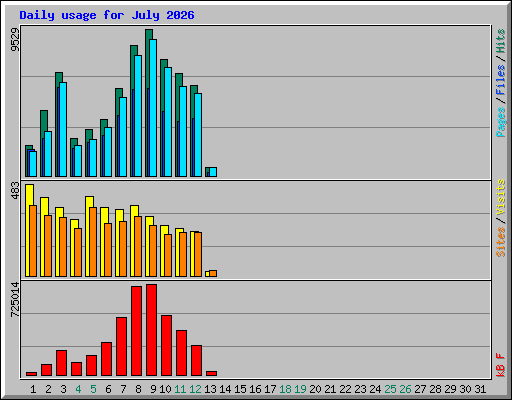Click day label '20' on the x-axis
Screen dimensions: 512x400
pyautogui.click(x=315, y=389)
